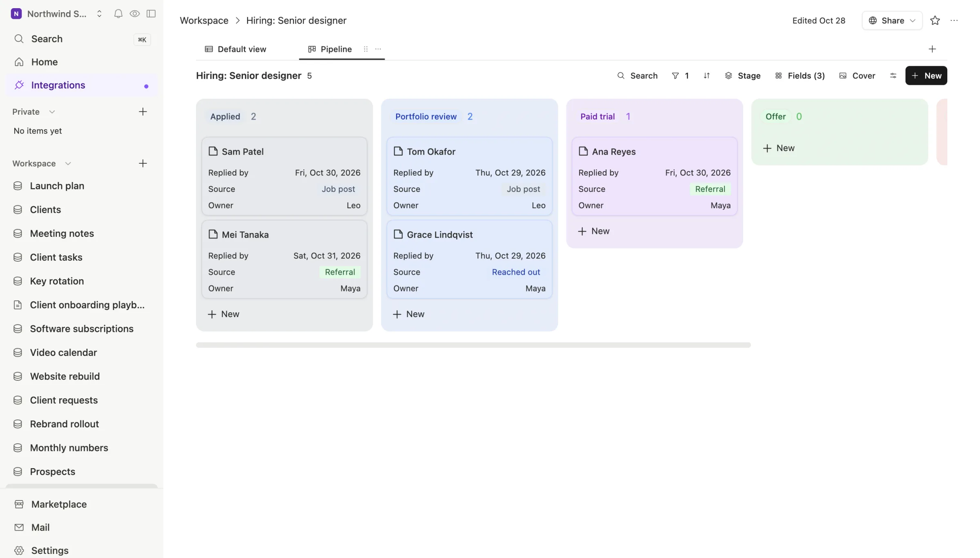Search within the database toolbar
980x558 pixels.
(637, 76)
